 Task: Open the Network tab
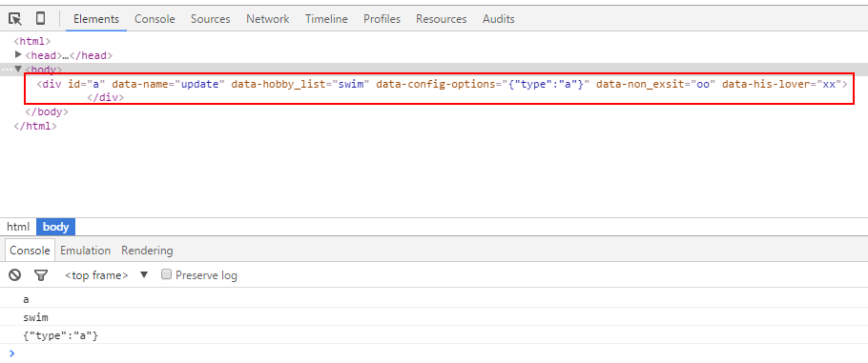click(x=268, y=19)
